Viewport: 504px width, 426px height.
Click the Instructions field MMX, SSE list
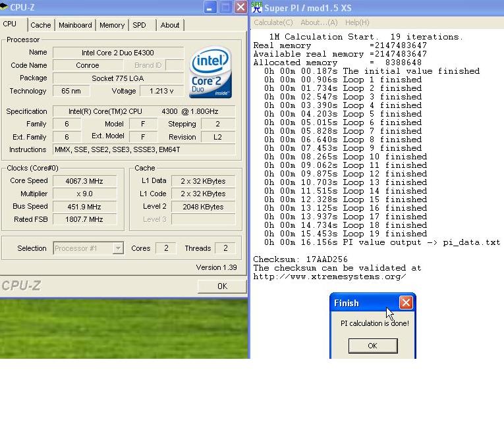[x=144, y=149]
